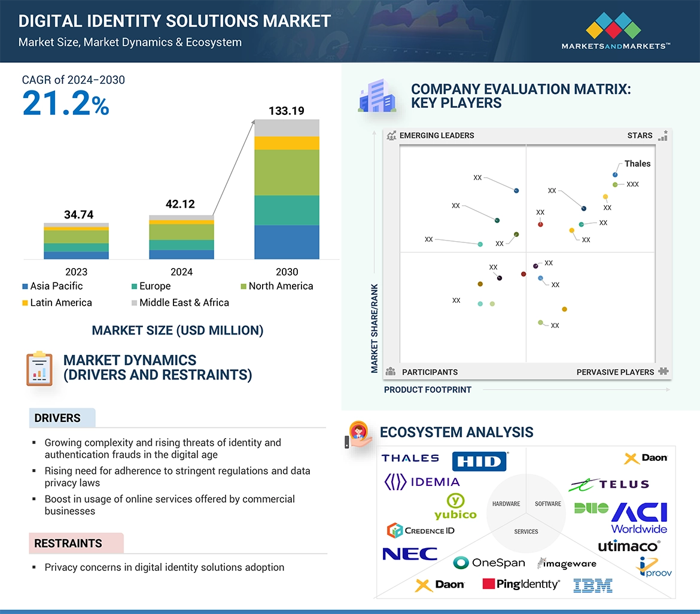
Task: Click the Company Evaluation building icon
Action: click(377, 96)
